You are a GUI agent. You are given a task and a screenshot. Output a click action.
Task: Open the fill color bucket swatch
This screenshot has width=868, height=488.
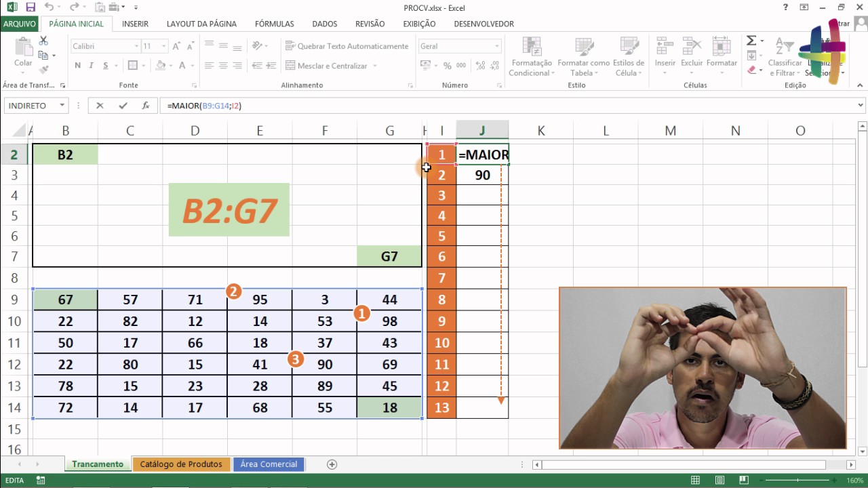(x=161, y=66)
